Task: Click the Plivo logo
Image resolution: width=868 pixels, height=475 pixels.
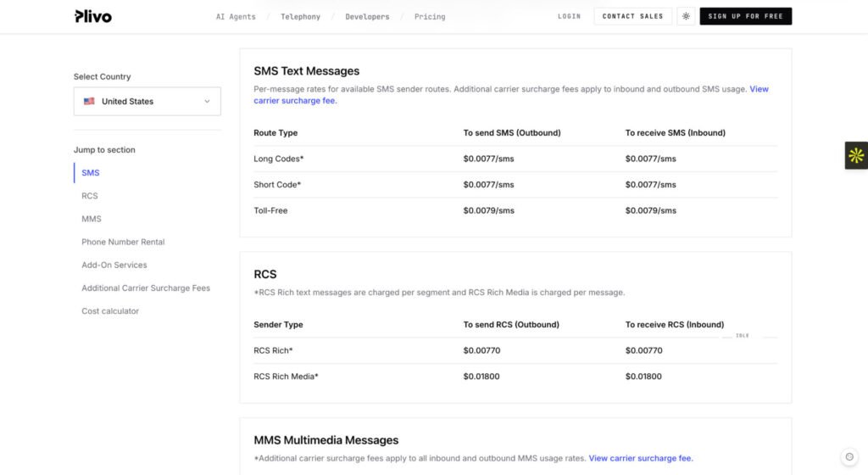Action: (93, 17)
